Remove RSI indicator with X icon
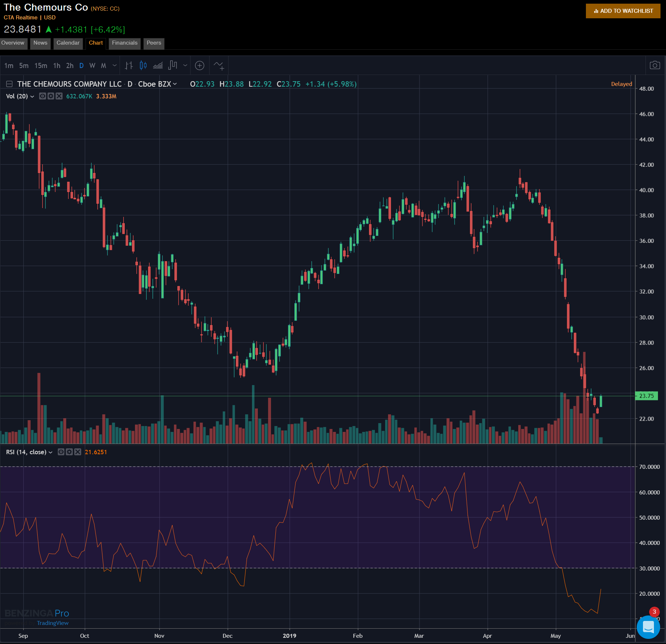Screen dimensions: 666x644 click(x=78, y=452)
